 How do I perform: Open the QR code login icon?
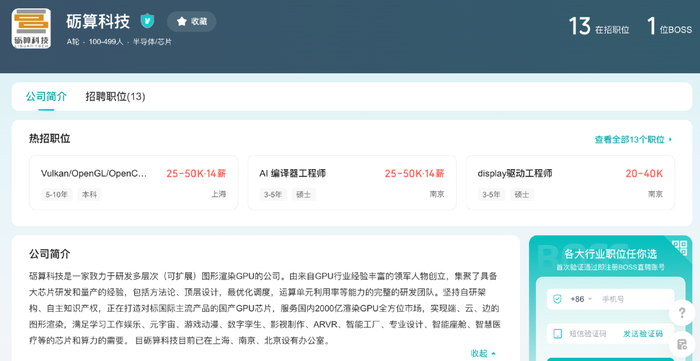[680, 248]
